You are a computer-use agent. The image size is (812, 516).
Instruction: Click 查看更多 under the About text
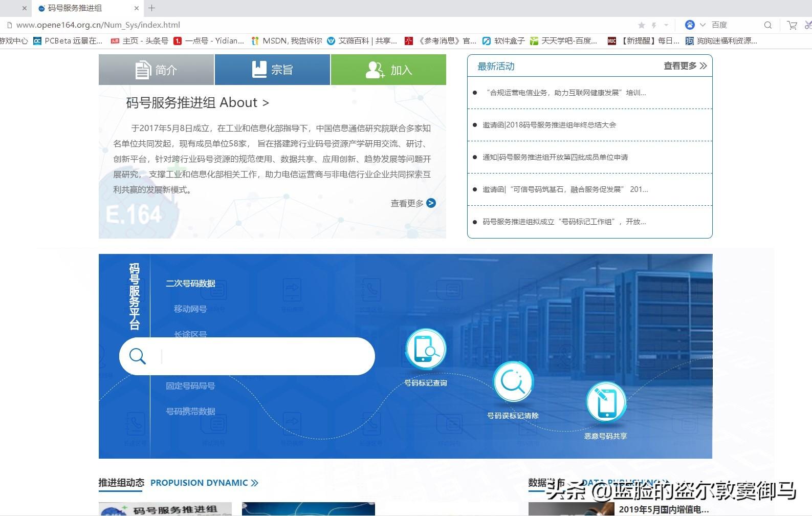click(x=413, y=203)
